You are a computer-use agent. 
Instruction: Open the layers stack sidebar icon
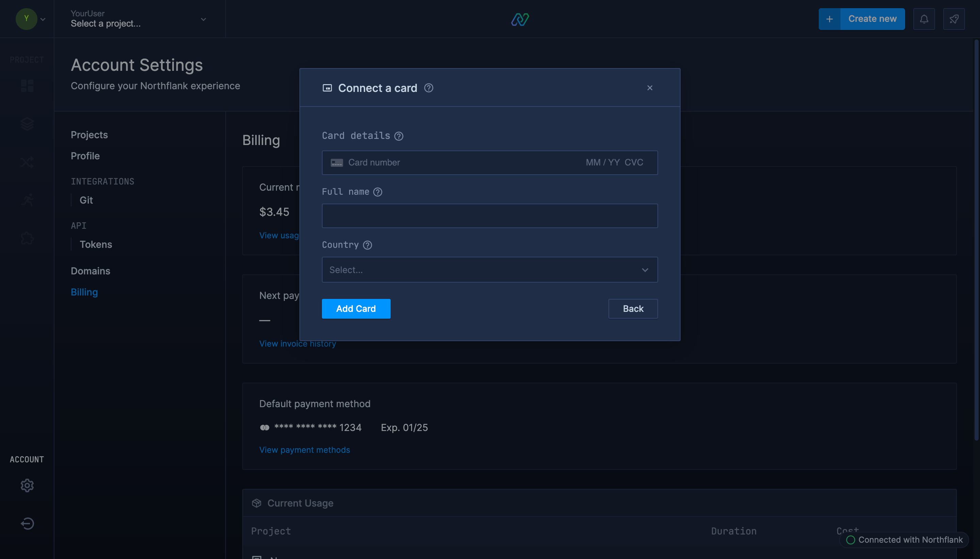click(x=27, y=124)
